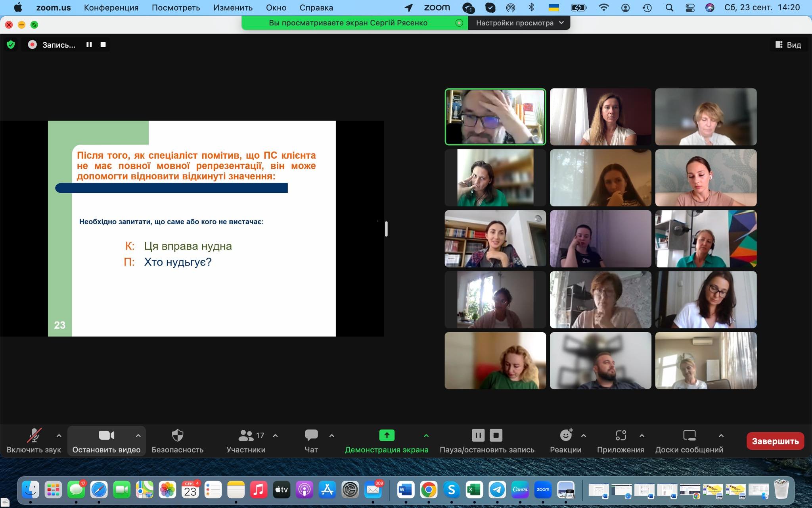This screenshot has height=508, width=812.
Task: Click the red Завершить button
Action: coord(775,441)
